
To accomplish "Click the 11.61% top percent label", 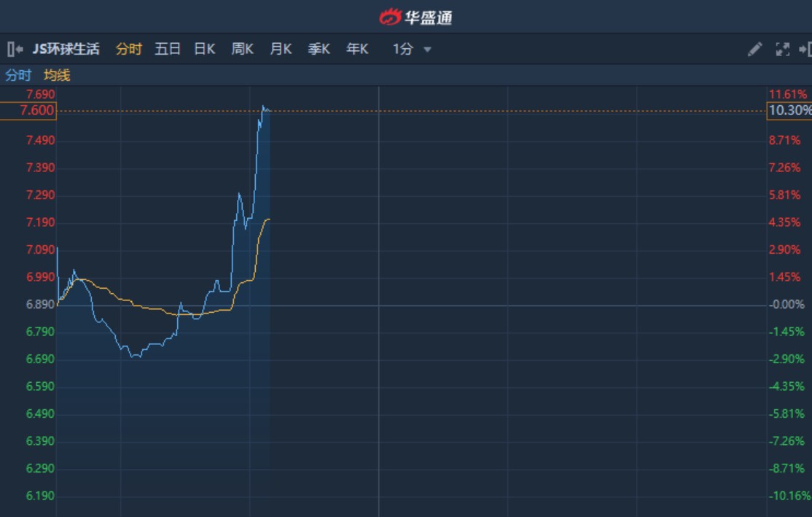I will pos(788,94).
